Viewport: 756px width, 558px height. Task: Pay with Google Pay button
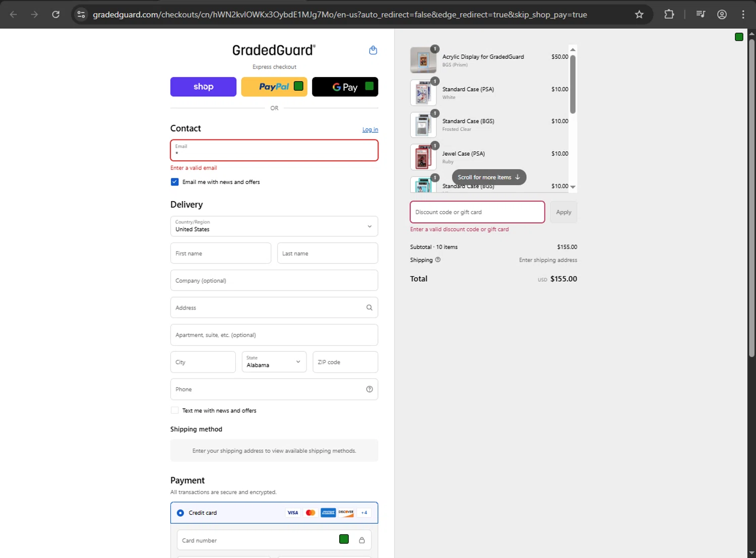click(x=345, y=87)
